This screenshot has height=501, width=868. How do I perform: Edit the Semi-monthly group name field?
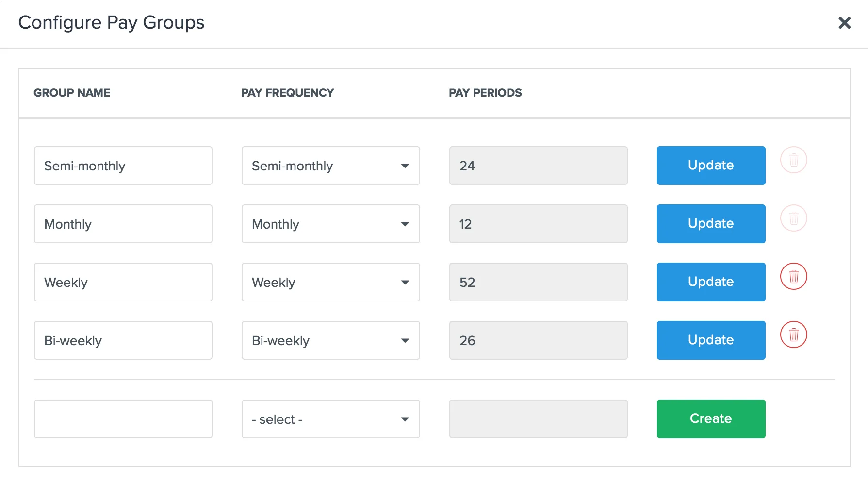pos(123,166)
